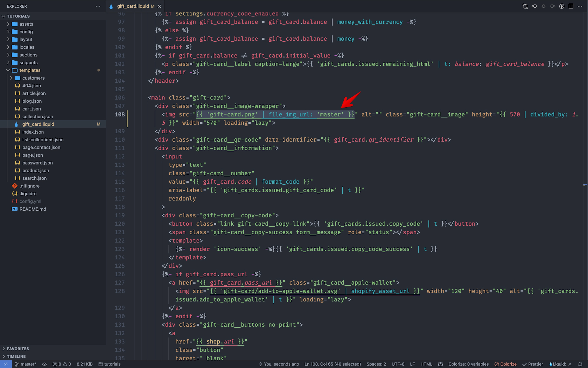Click the master* branch in status bar

[x=26, y=364]
